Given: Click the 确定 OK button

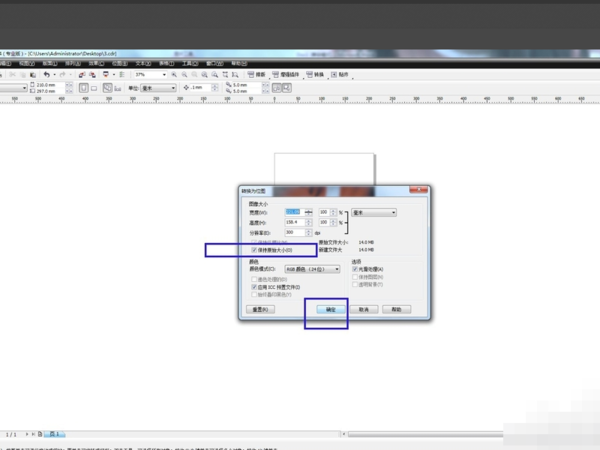Looking at the screenshot, I should [331, 309].
